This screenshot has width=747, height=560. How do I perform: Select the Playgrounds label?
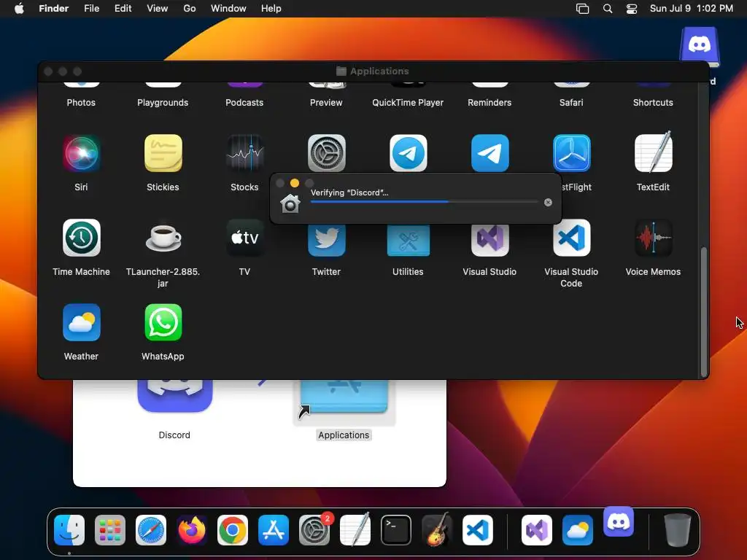[x=163, y=102]
